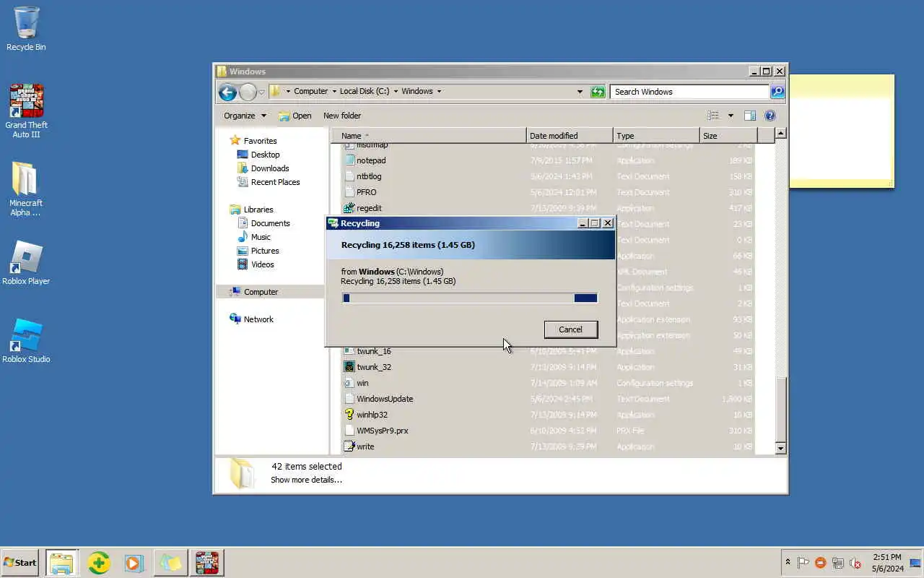The width and height of the screenshot is (924, 578).
Task: Select the Recycle Bin desktop icon
Action: (26, 29)
